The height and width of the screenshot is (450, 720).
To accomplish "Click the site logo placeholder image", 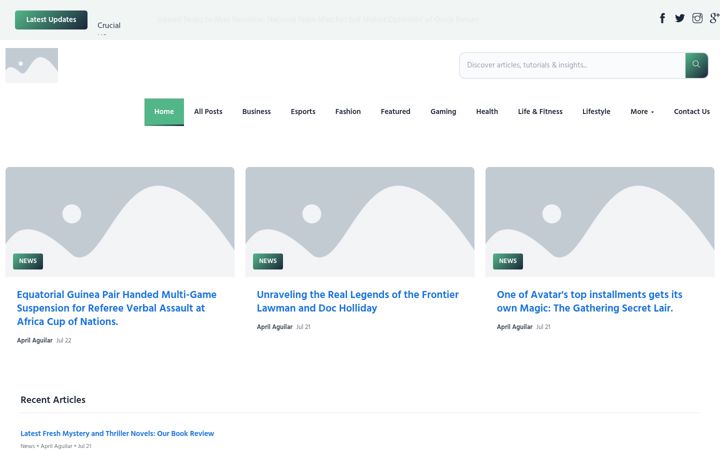I will (x=32, y=65).
